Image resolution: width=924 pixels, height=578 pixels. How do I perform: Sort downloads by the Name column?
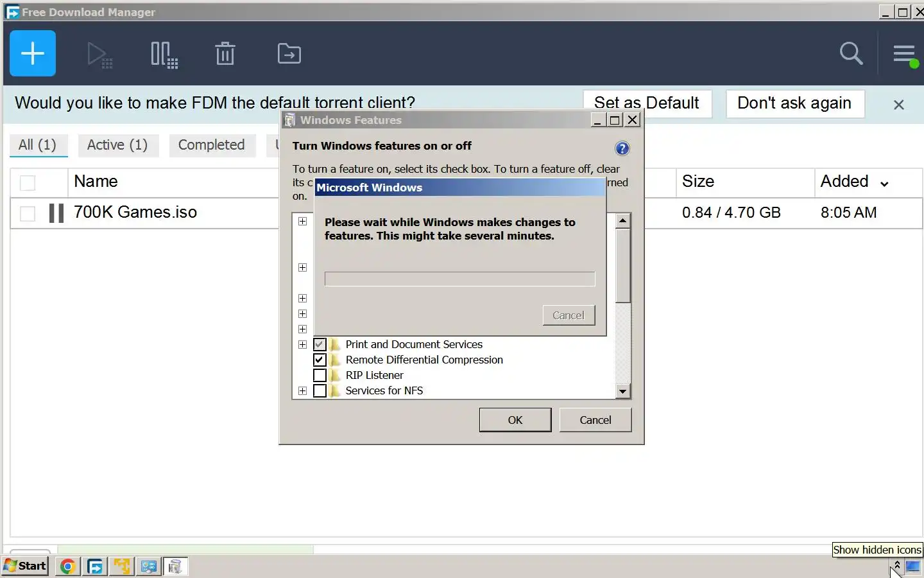coord(96,181)
